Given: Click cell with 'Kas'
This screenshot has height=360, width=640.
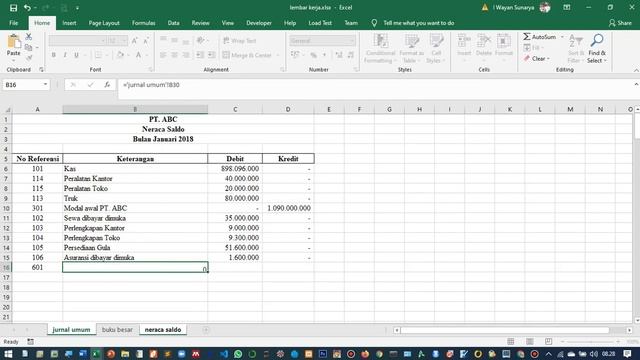Looking at the screenshot, I should pos(135,169).
